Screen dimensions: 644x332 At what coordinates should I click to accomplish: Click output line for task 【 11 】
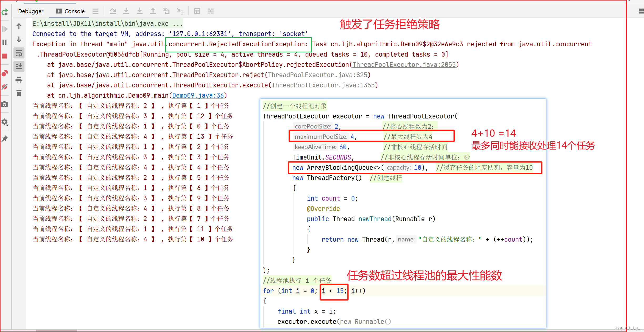pyautogui.click(x=133, y=229)
